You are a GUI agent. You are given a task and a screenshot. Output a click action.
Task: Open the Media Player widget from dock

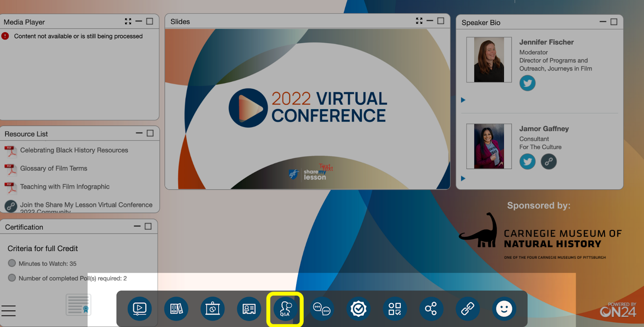tap(139, 309)
